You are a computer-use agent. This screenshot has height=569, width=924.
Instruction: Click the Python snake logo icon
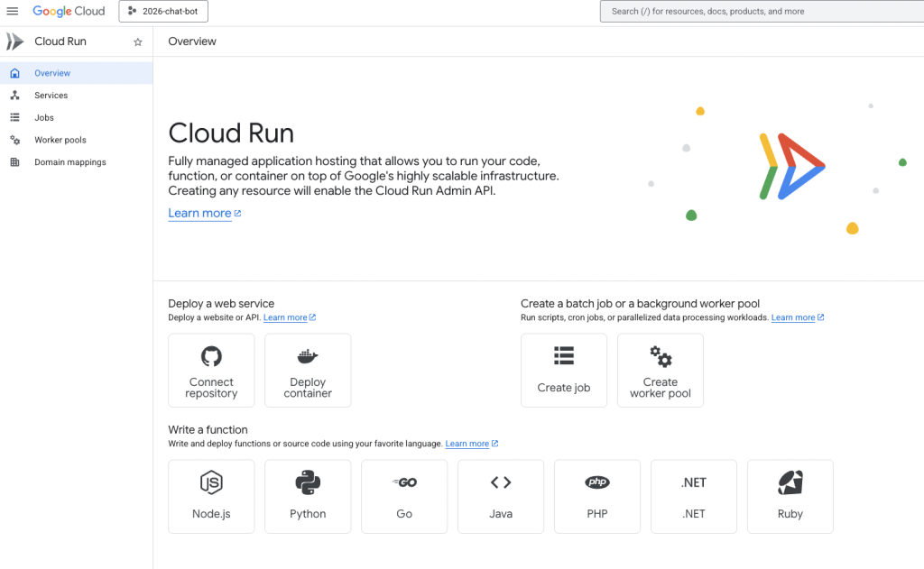coord(308,482)
